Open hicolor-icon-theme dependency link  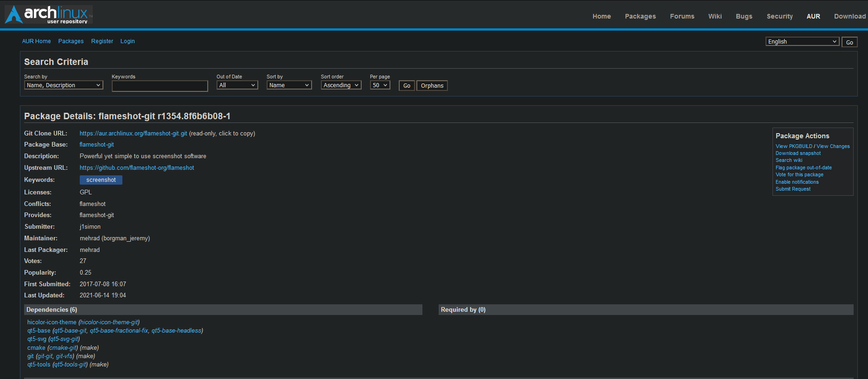[52, 322]
